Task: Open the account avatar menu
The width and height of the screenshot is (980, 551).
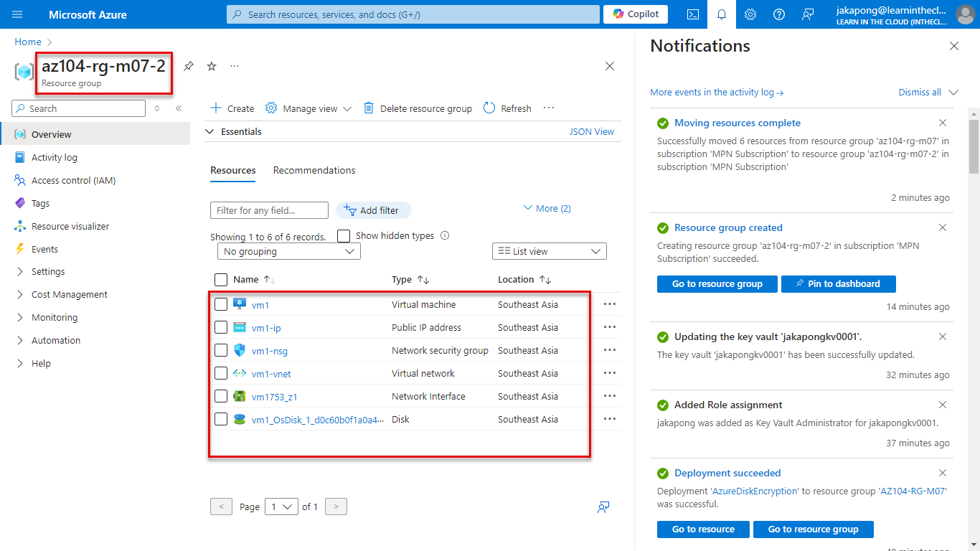Action: [x=966, y=14]
